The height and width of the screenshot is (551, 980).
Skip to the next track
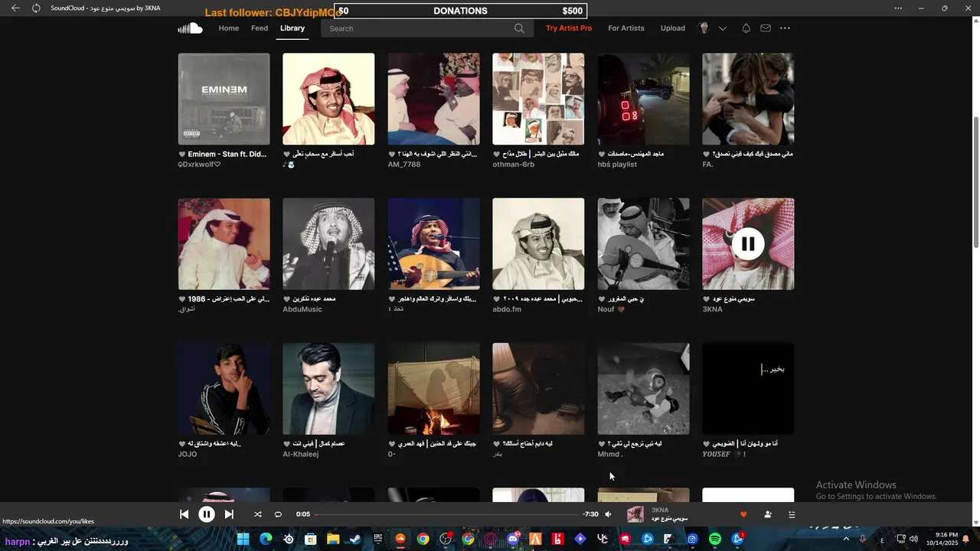[x=229, y=514]
